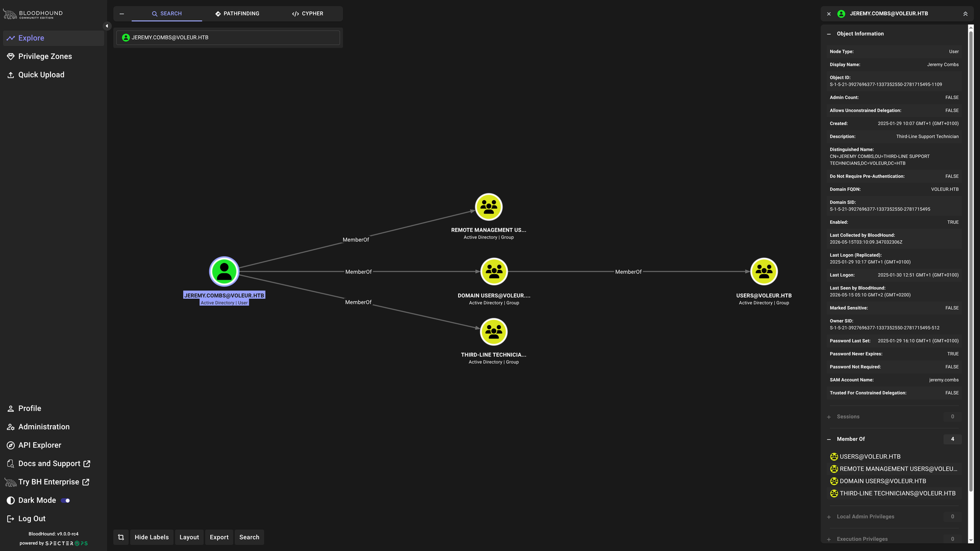Click the crop/fit graph icon in bottom toolbar
The width and height of the screenshot is (980, 551).
click(121, 537)
